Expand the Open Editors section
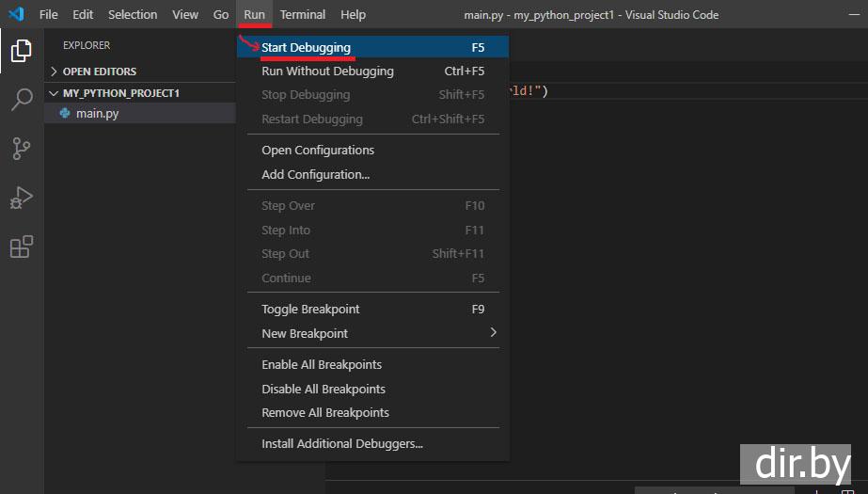Screen dimensions: 868x494 pyautogui.click(x=55, y=72)
